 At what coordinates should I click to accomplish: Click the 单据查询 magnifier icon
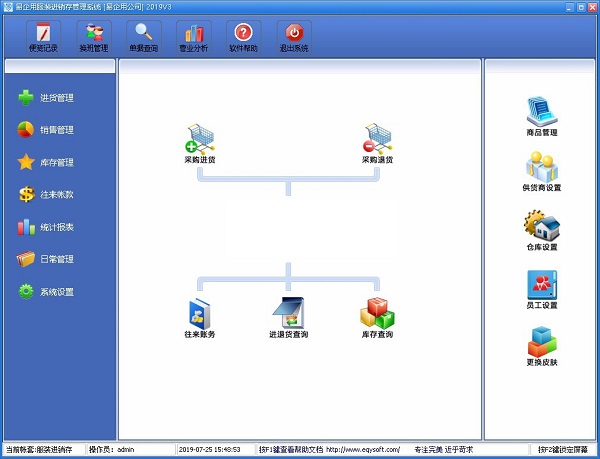(143, 37)
